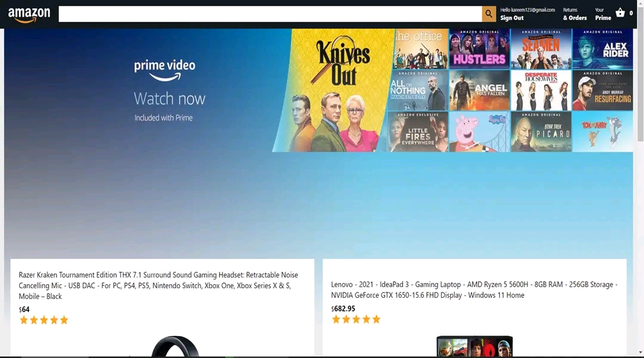Open the shopping basket icon
The height and width of the screenshot is (358, 644).
tap(620, 13)
